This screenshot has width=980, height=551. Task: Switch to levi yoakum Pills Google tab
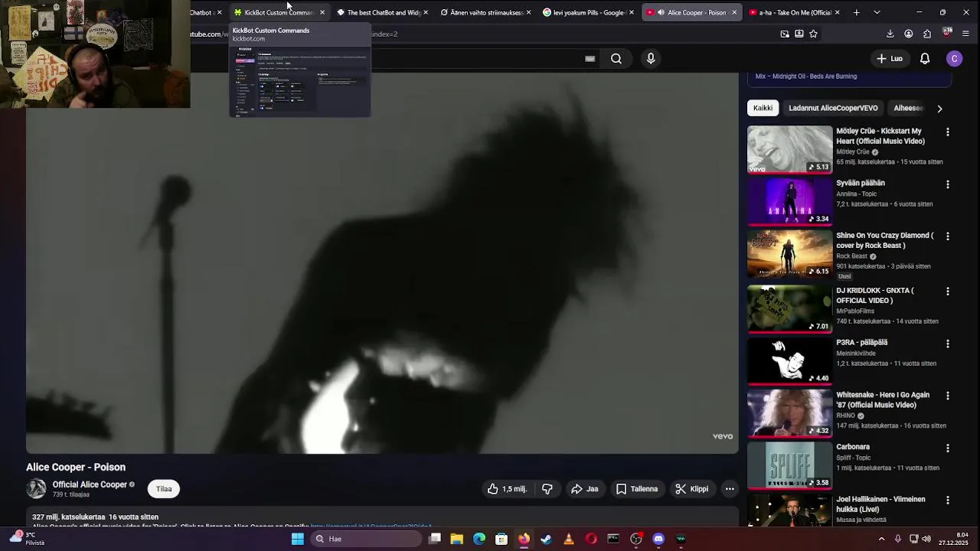[588, 12]
